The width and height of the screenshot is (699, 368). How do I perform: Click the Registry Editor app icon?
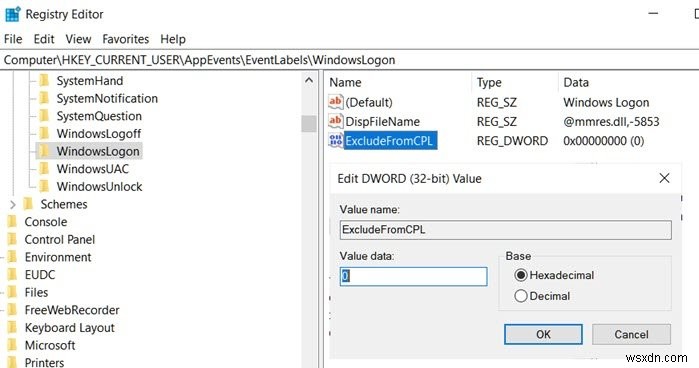click(x=12, y=14)
